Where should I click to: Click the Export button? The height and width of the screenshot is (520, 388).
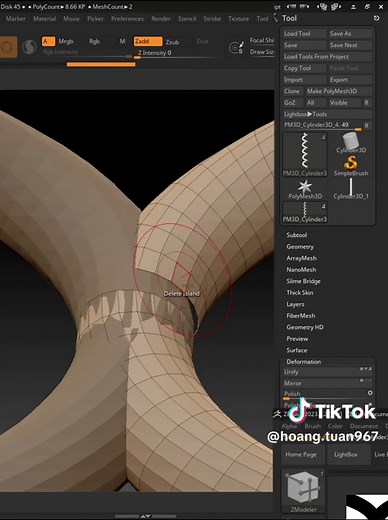point(350,80)
